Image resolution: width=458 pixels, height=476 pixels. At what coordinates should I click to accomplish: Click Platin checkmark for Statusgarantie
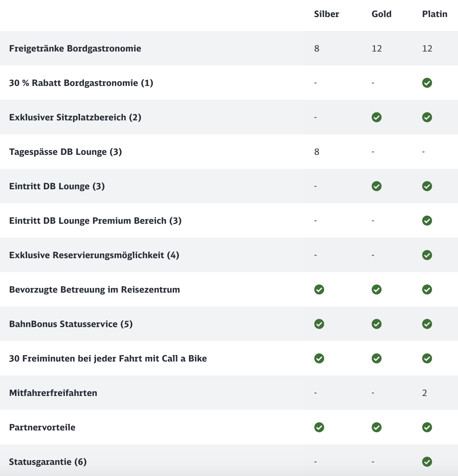point(427,462)
